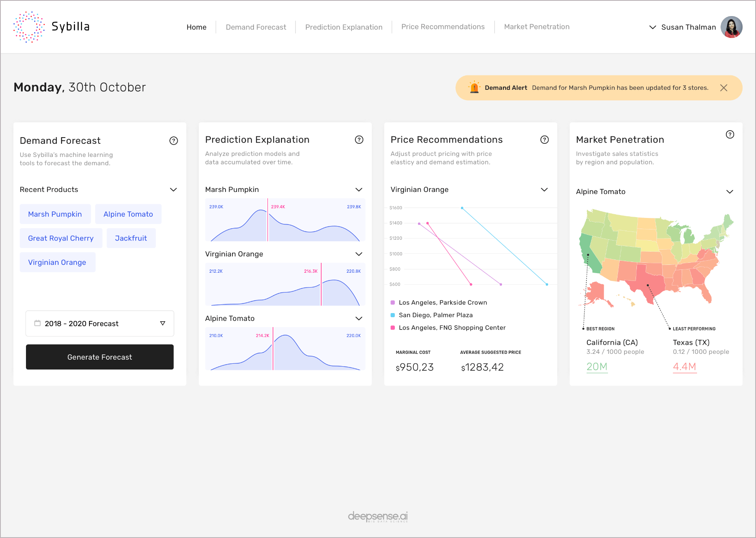
Task: Click the calendar icon in the forecast selector
Action: (x=38, y=323)
